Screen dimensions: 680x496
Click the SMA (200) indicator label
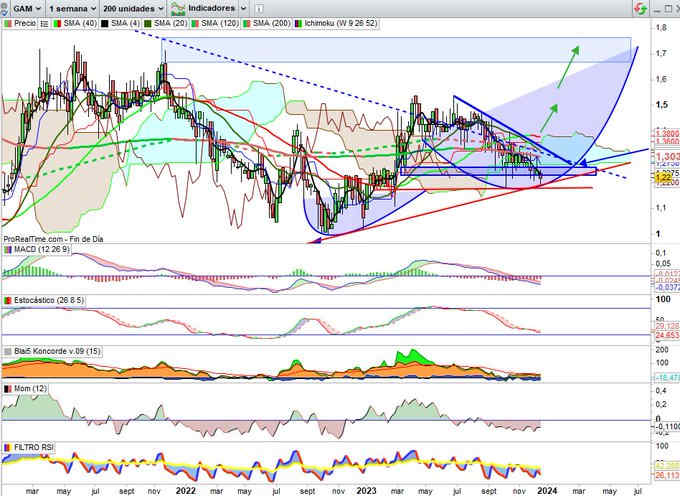(271, 23)
